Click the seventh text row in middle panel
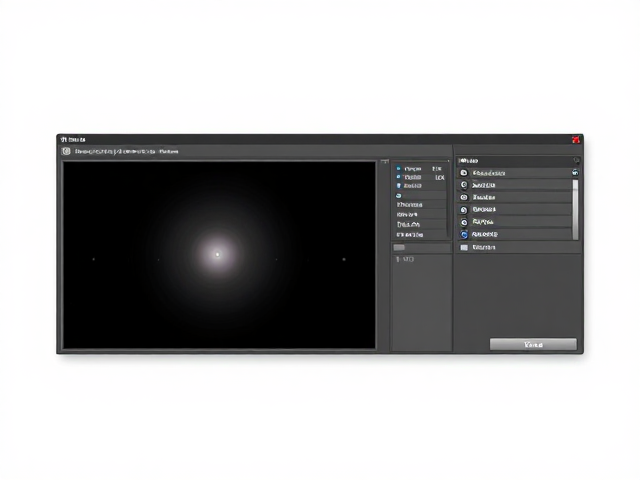640x480 pixels. coord(408,224)
